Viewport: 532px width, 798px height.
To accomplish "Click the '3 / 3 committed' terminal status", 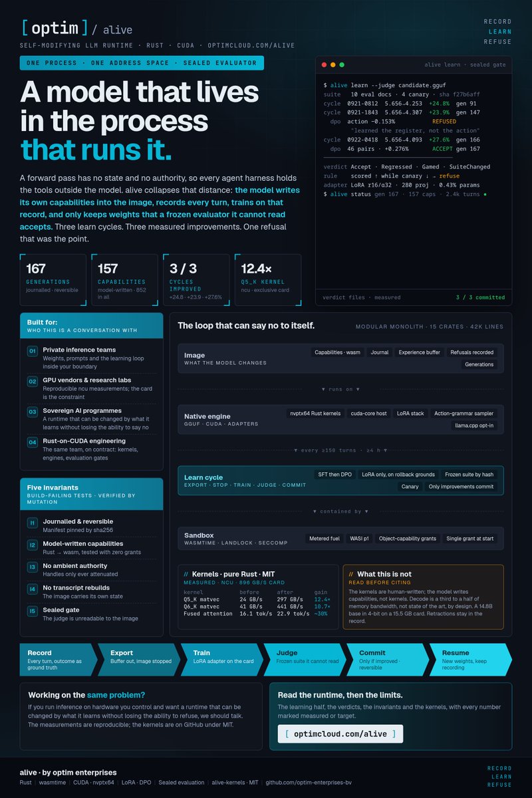I will pyautogui.click(x=480, y=297).
